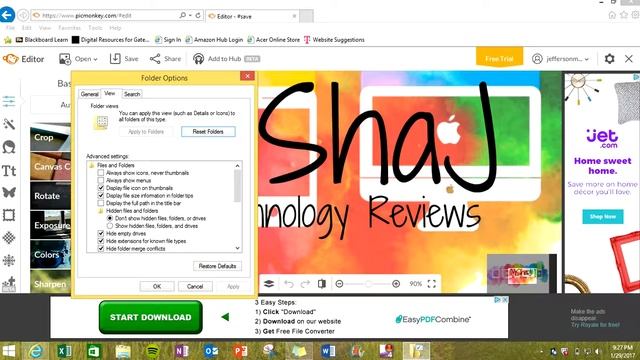The height and width of the screenshot is (360, 640).
Task: Open Excel from the taskbar
Action: (64, 351)
